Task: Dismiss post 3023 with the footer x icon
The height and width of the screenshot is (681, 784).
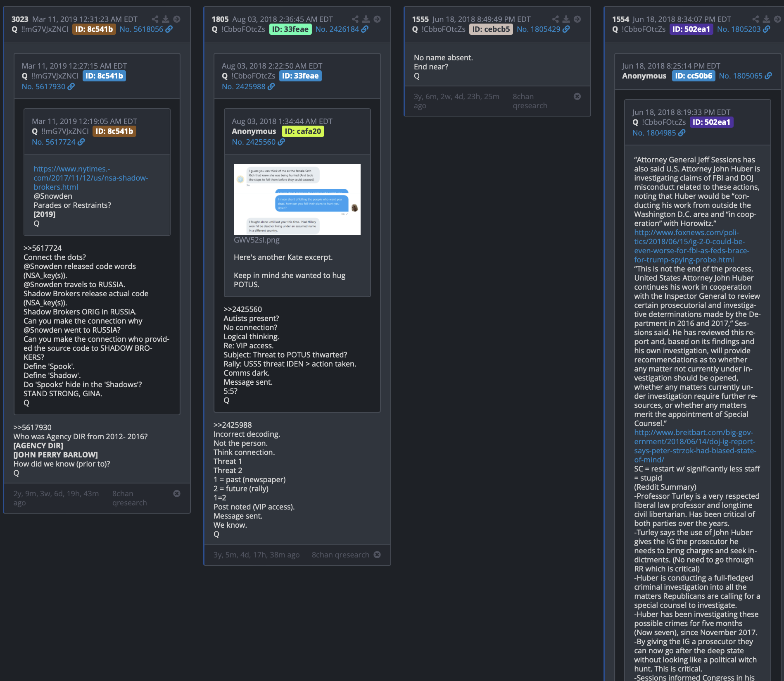Action: pyautogui.click(x=177, y=493)
